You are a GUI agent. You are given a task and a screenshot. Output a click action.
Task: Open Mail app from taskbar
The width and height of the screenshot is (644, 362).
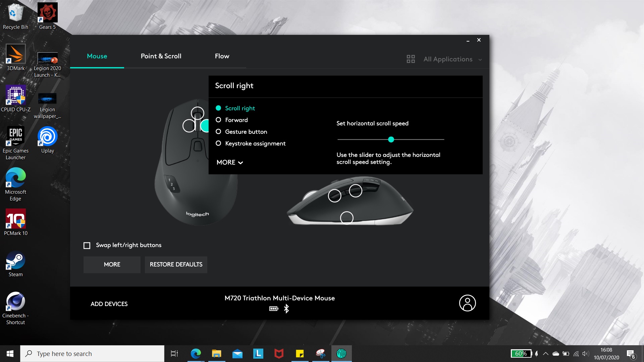click(x=237, y=353)
